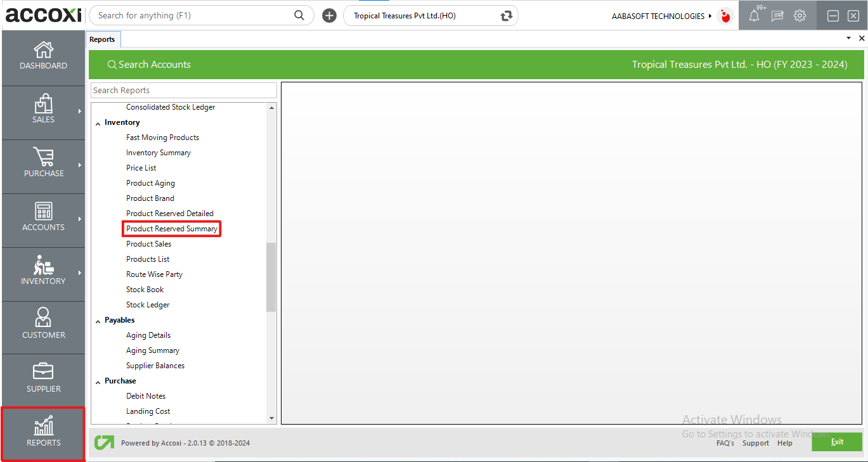Click the plus icon to create new entry
Image resolution: width=868 pixels, height=462 pixels.
[329, 15]
